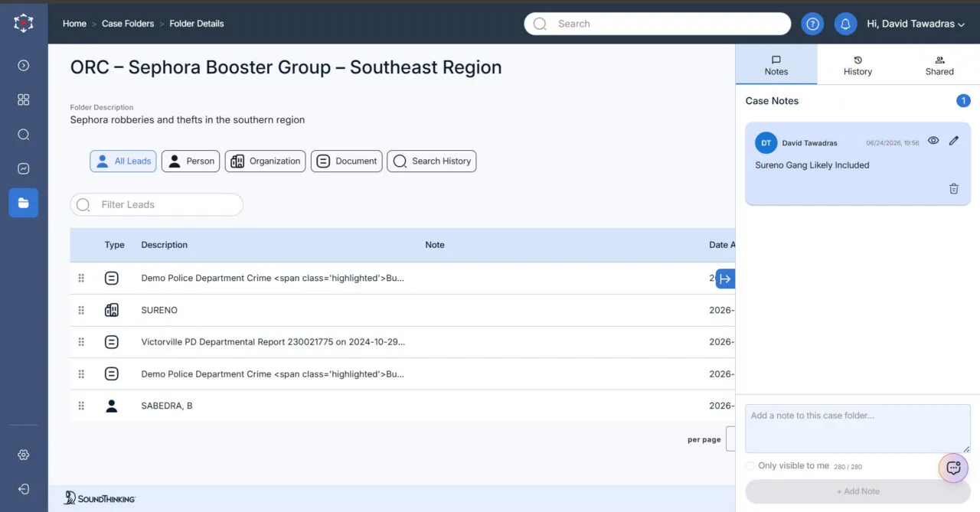Viewport: 980px width, 512px height.
Task: Grab drag handle of SURENO row
Action: click(81, 310)
